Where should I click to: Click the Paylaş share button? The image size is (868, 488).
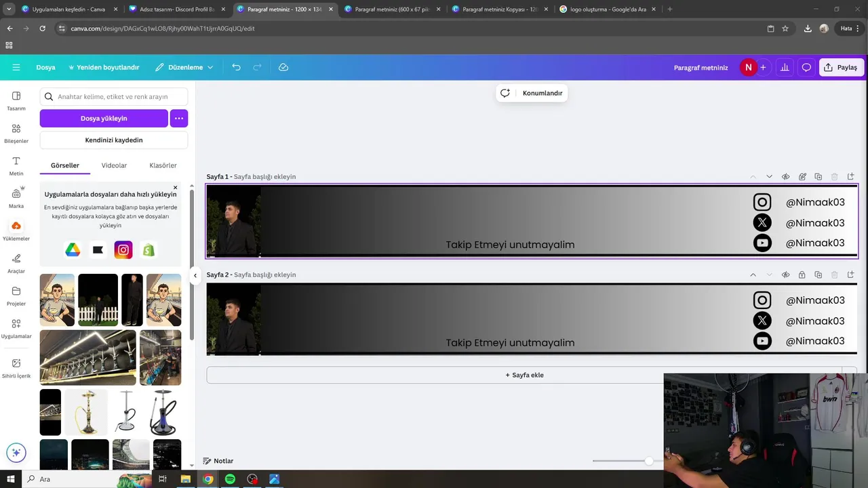[842, 67]
